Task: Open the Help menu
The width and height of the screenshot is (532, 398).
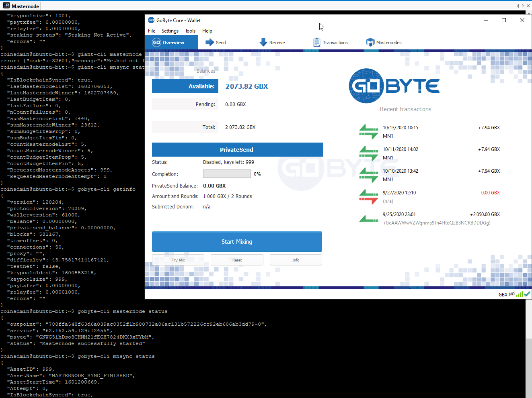Action: [207, 31]
